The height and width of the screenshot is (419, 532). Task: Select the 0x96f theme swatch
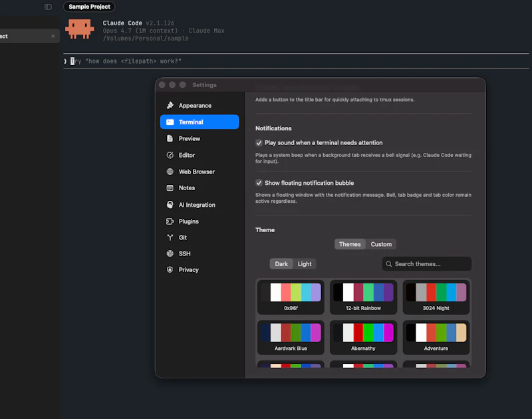[x=291, y=297]
